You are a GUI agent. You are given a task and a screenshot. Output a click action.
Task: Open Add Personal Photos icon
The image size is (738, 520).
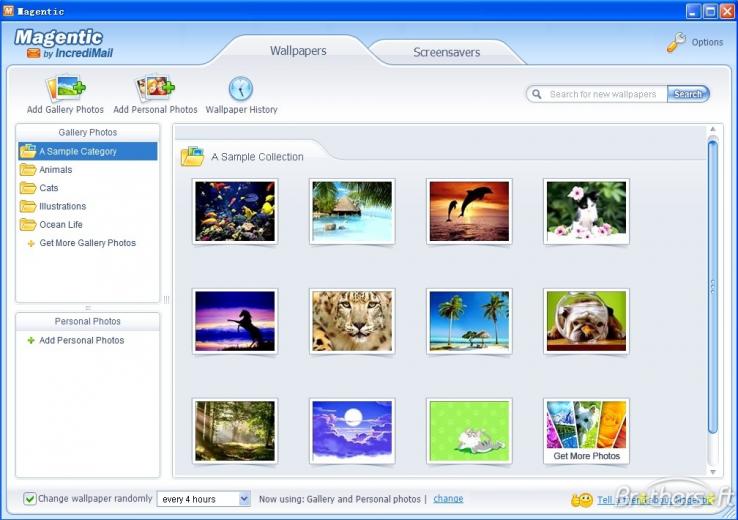[155, 88]
